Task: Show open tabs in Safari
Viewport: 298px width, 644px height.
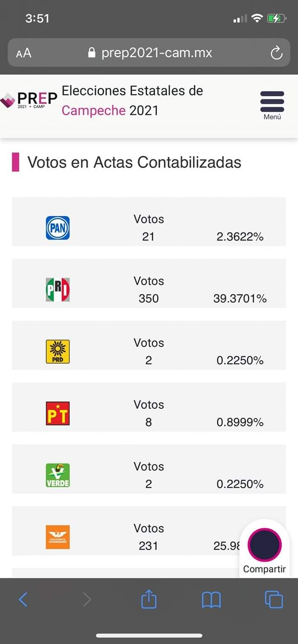Action: 273,599
